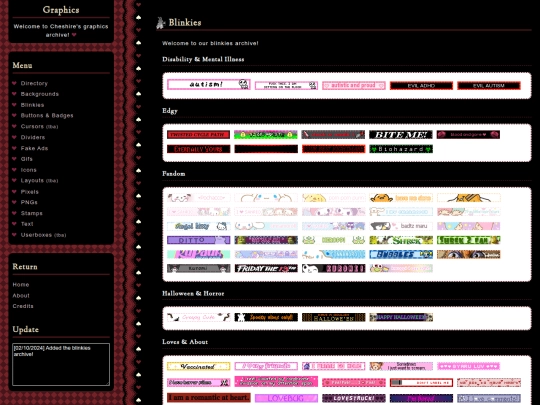This screenshot has width=540, height=405.
Task: Select the 'EVIL ADHD' blinkie
Action: 421,86
